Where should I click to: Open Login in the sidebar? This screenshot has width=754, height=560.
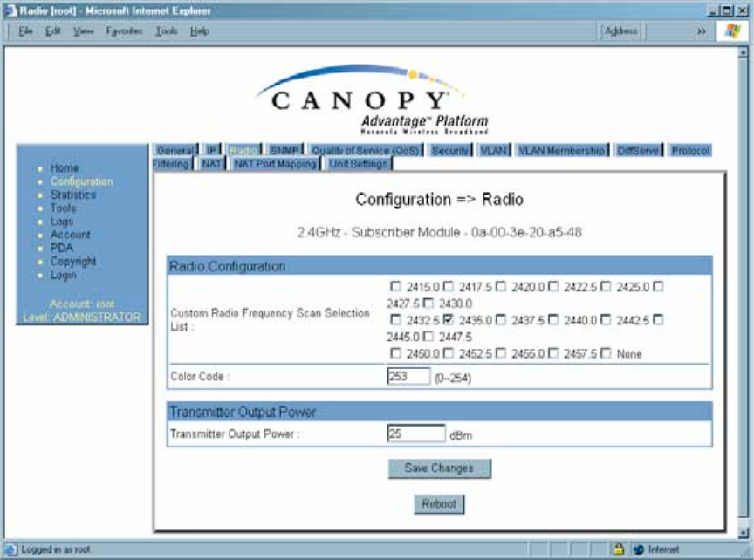(63, 275)
